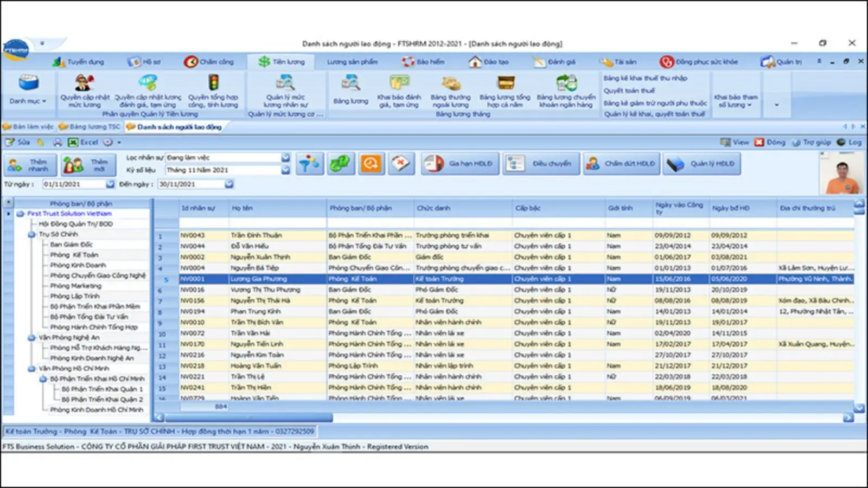This screenshot has height=488, width=868.
Task: Click the red X delete icon button
Action: point(401,163)
